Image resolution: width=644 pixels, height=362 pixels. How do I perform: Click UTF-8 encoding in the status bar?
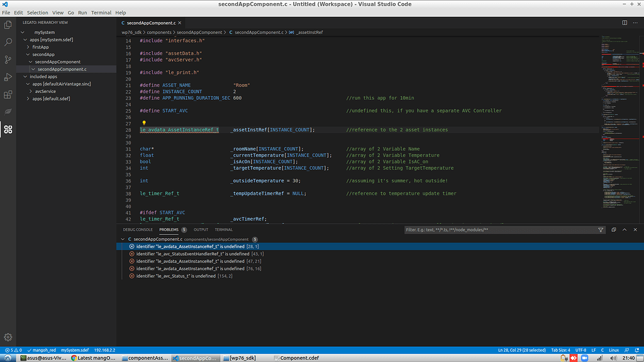click(x=582, y=351)
